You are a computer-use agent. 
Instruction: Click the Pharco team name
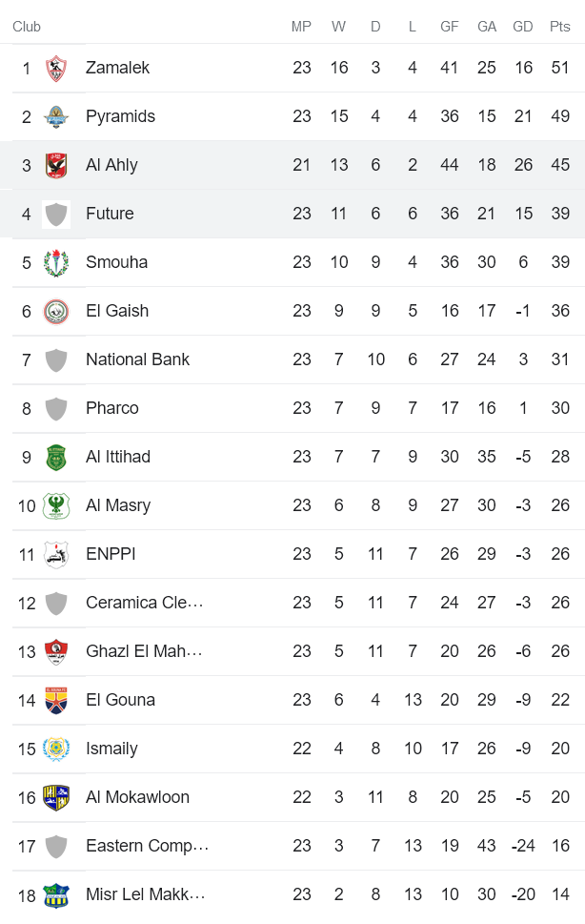(112, 408)
